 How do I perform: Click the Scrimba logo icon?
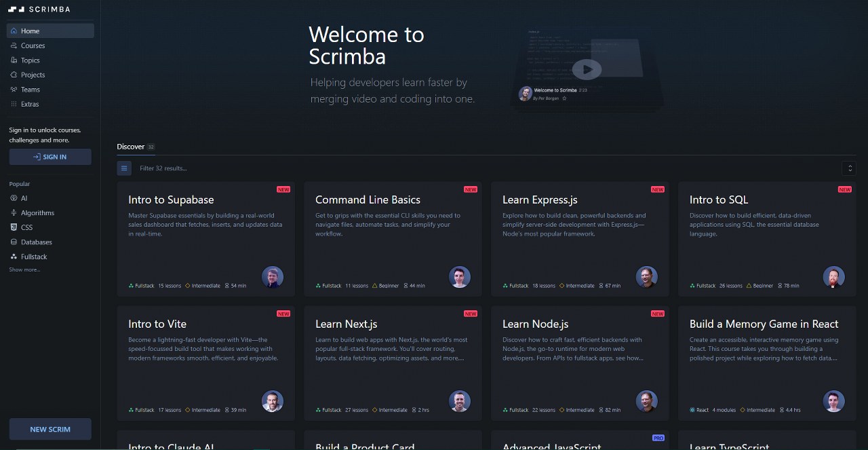pyautogui.click(x=17, y=10)
